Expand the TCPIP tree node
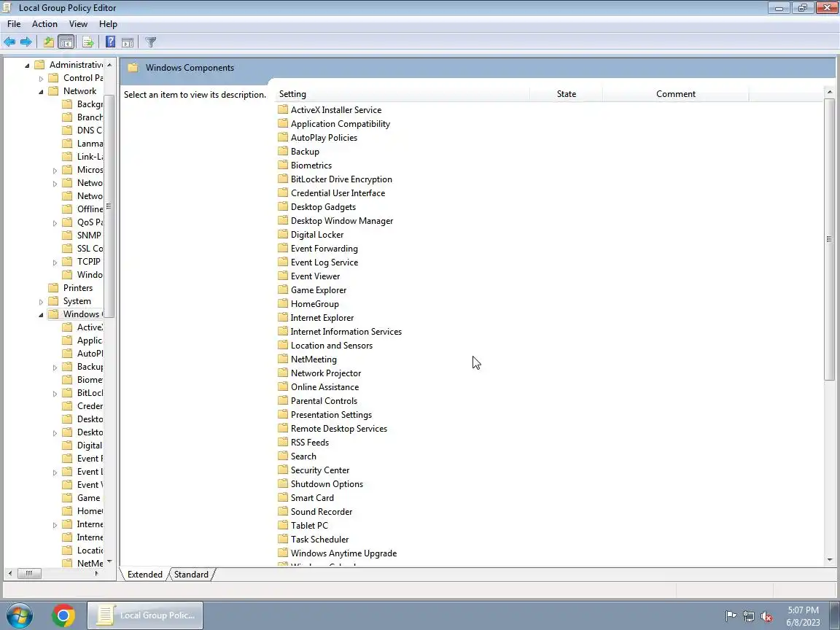 [x=55, y=262]
